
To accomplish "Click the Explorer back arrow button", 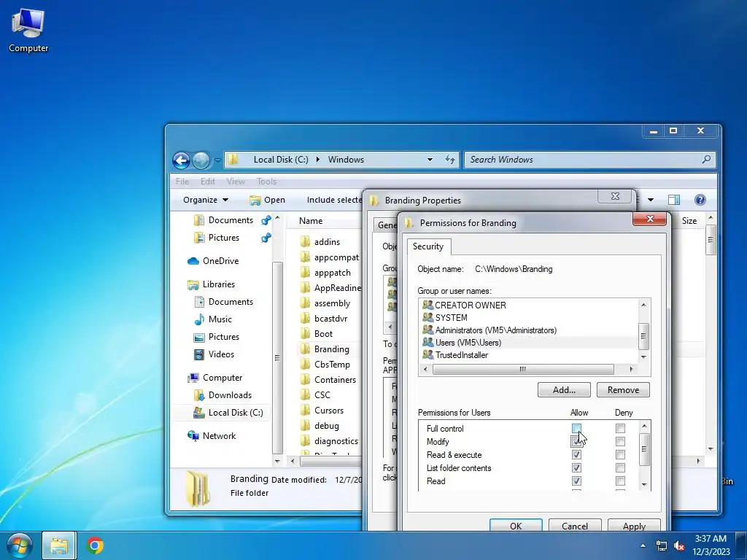I will pyautogui.click(x=182, y=160).
